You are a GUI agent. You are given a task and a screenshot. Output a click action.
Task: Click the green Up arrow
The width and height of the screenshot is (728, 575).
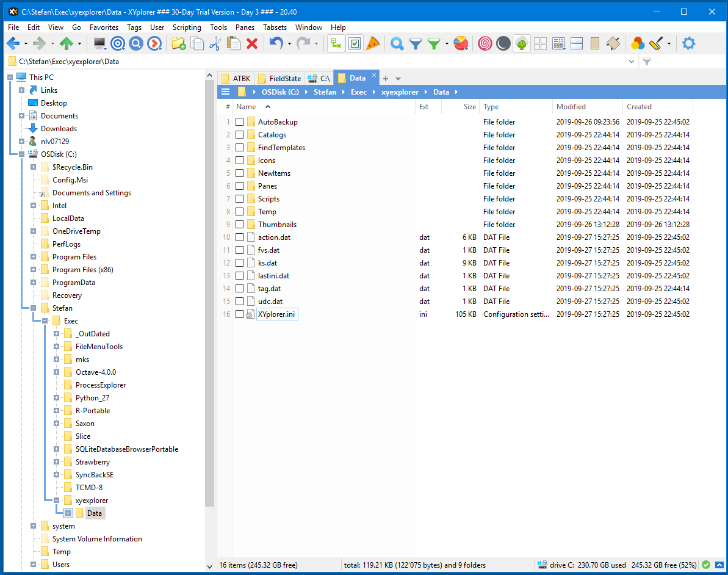67,43
